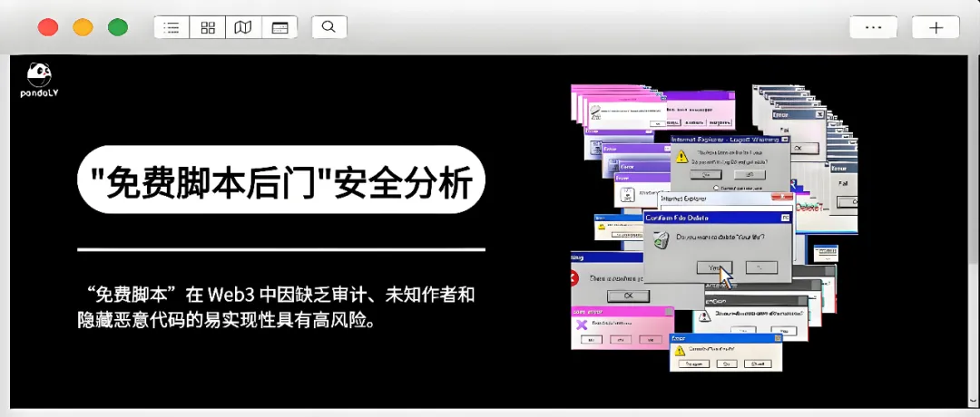Close the Confirm File Delete dialog with its X
980x417 pixels.
tap(785, 218)
